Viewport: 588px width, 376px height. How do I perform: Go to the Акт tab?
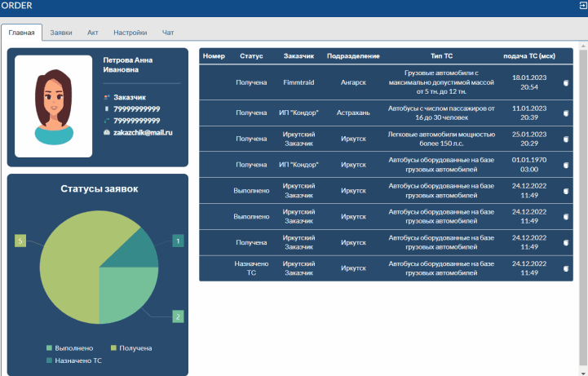coord(93,33)
